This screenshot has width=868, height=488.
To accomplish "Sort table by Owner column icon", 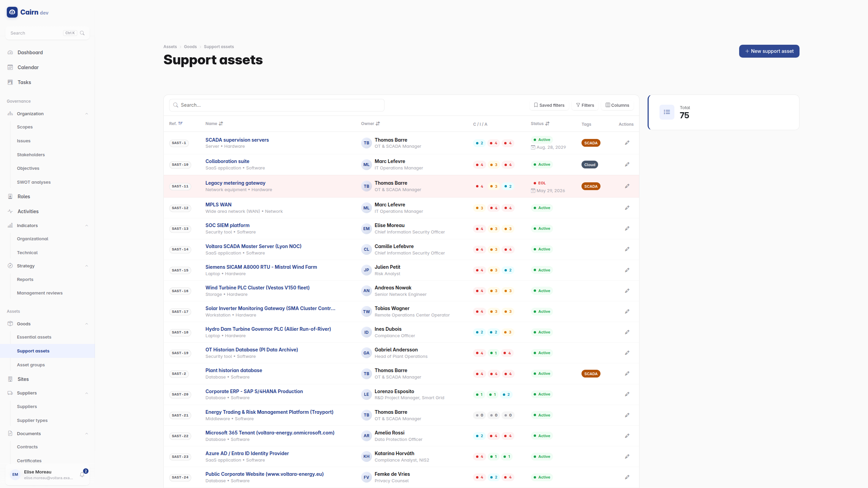I will (378, 124).
